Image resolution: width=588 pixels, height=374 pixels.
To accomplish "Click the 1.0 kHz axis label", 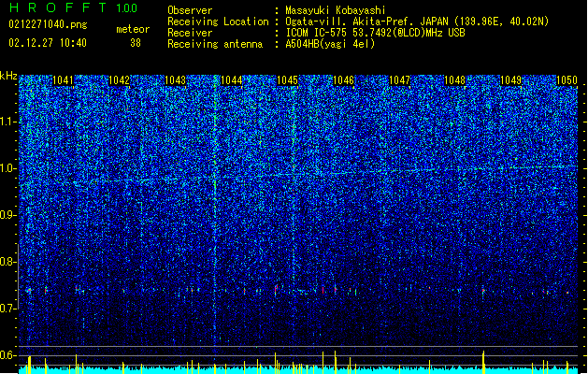I will [7, 168].
